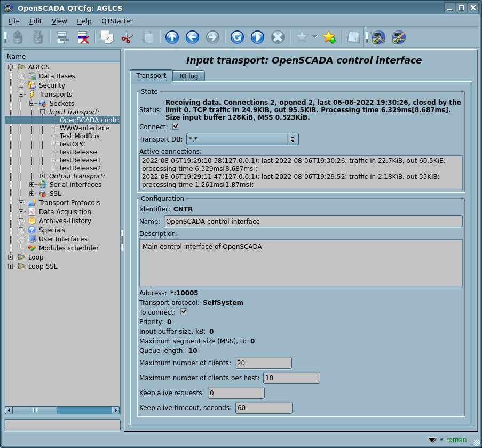Image resolution: width=482 pixels, height=448 pixels.
Task: Open the QTStarter menu
Action: (117, 21)
